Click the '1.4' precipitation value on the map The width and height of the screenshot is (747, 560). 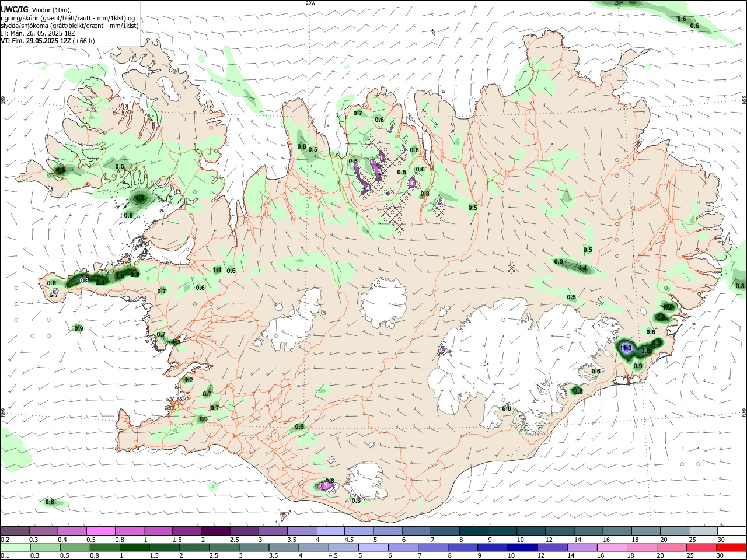pos(582,268)
